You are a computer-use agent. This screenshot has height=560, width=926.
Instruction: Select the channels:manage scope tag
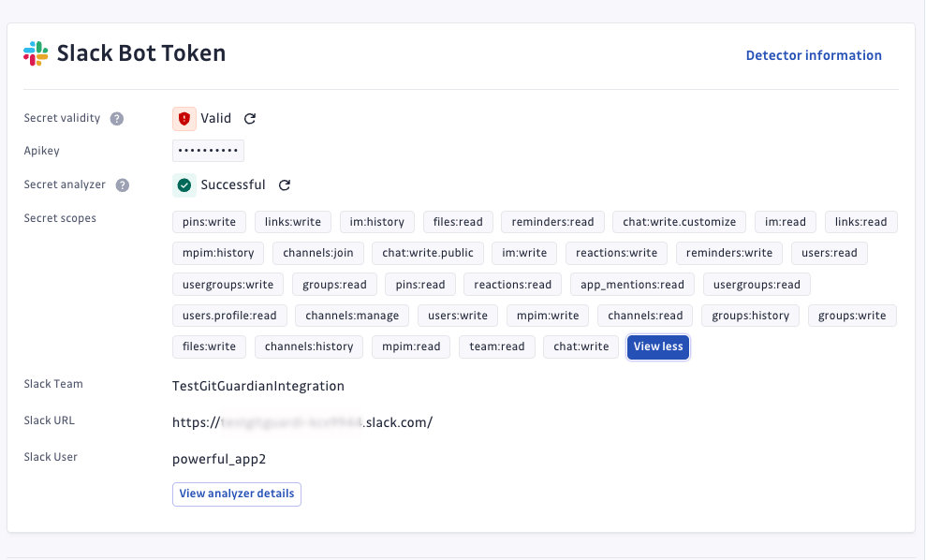pos(352,316)
